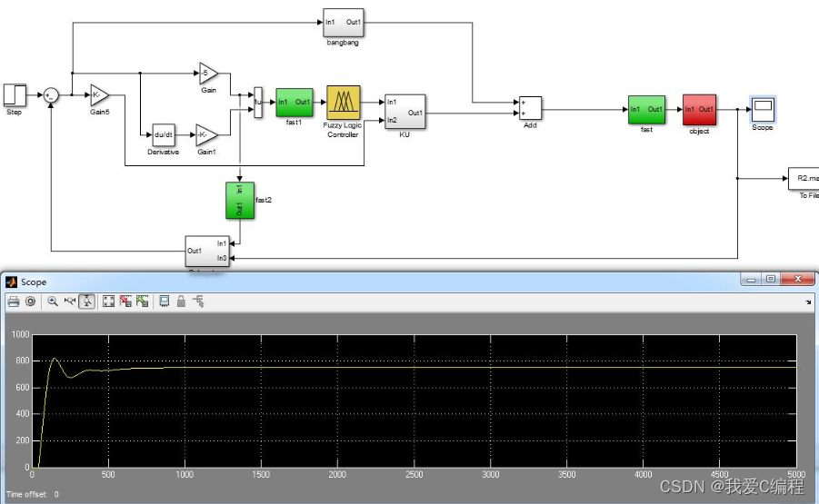Restore saved axes settings icon
Image resolution: width=819 pixels, height=504 pixels.
click(x=142, y=301)
